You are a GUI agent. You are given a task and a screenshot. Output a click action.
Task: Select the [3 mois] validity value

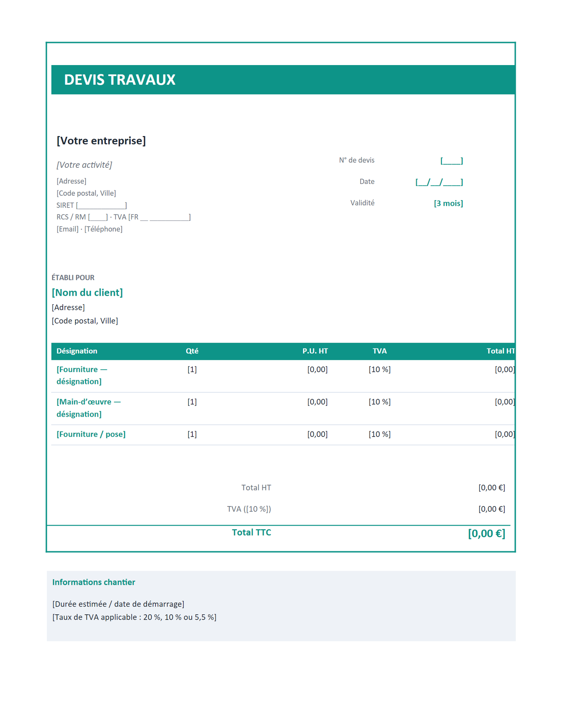tap(448, 203)
